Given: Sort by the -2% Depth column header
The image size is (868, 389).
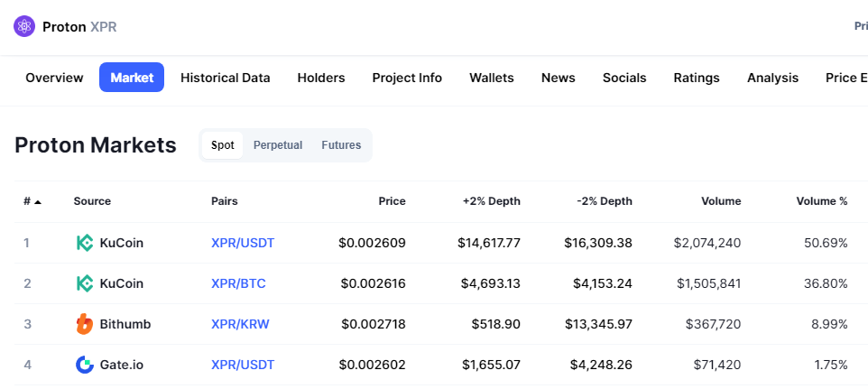Looking at the screenshot, I should (x=604, y=201).
